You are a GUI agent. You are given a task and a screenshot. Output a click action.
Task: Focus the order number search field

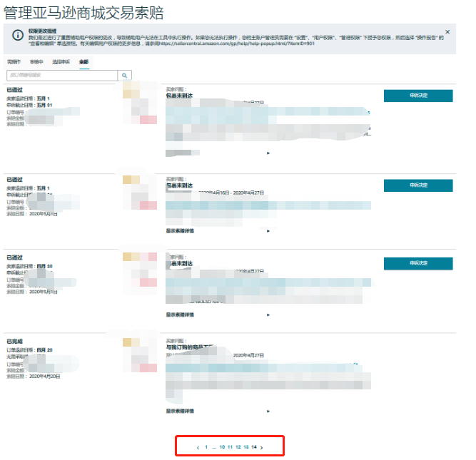62,76
